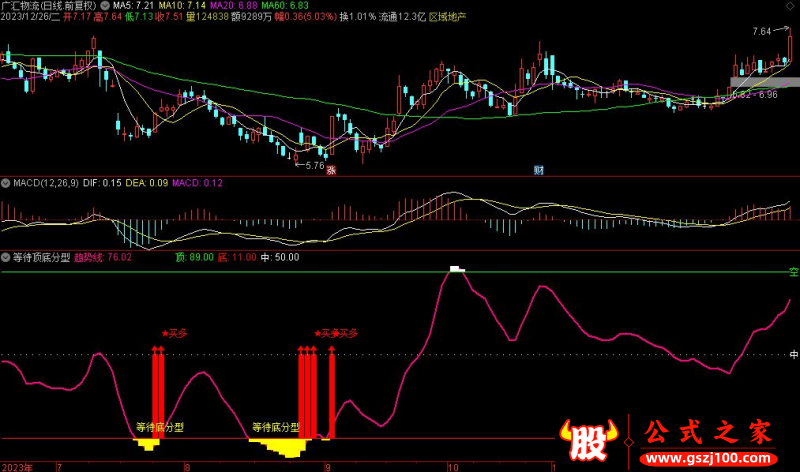Click the MACD(12,26,9) indicator name
800x472 pixels.
point(45,183)
